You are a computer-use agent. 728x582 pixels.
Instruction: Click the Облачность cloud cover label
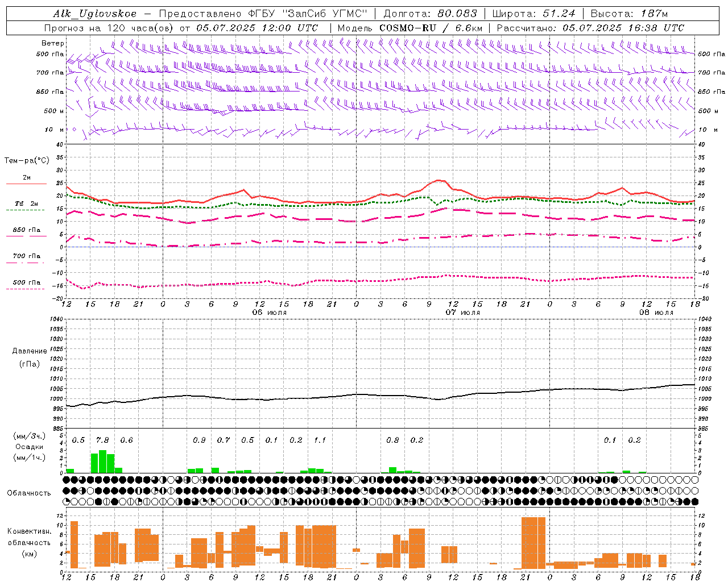29,493
